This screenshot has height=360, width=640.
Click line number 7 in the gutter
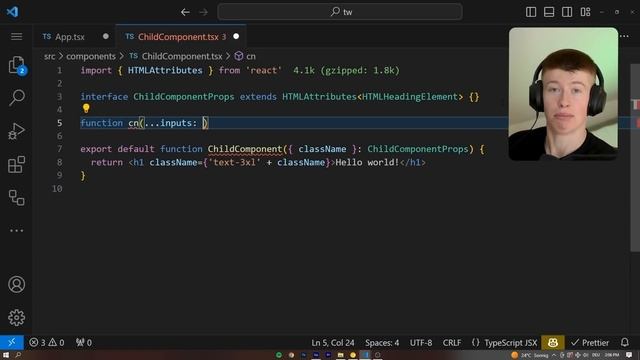click(x=60, y=149)
